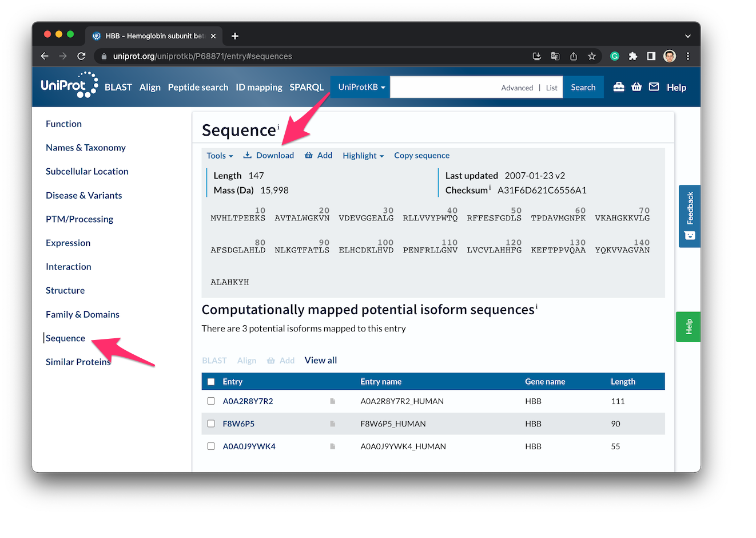This screenshot has height=538, width=756.
Task: Open the Highlight dropdown menu
Action: [363, 156]
